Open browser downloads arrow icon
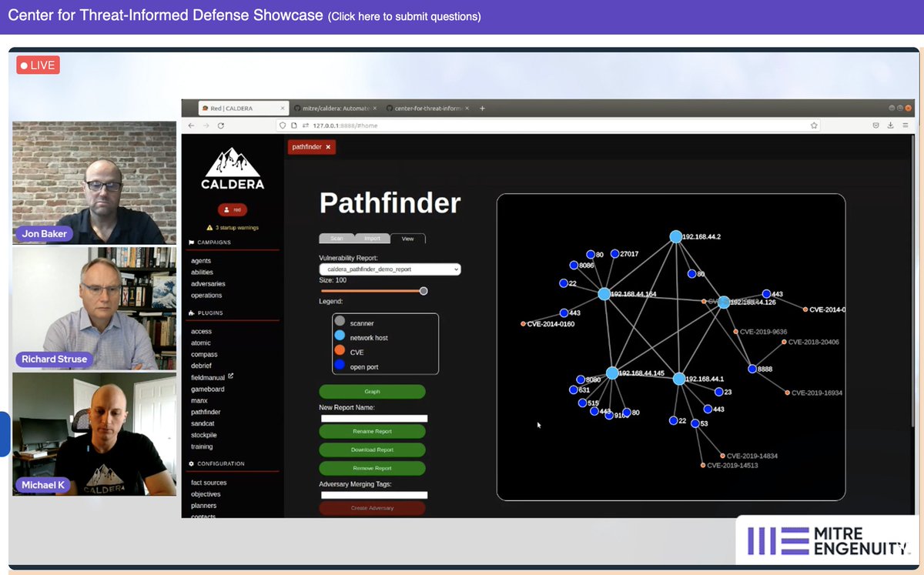This screenshot has height=575, width=924. coord(891,125)
